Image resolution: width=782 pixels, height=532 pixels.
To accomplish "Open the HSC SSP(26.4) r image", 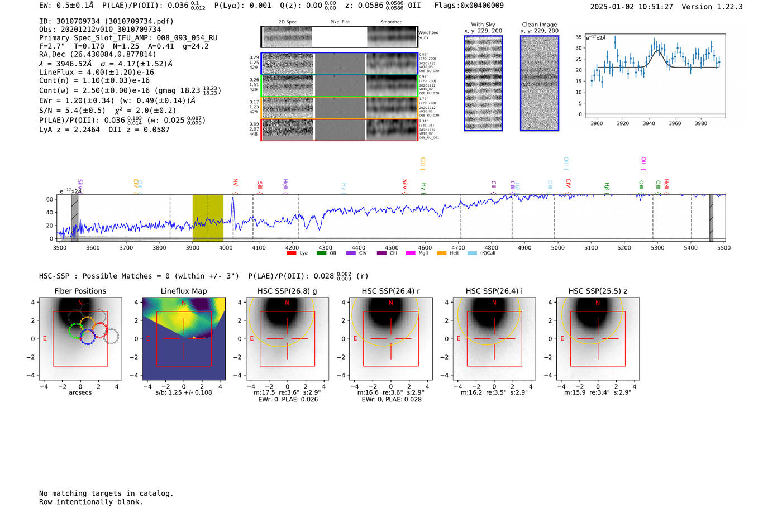I will click(x=391, y=339).
